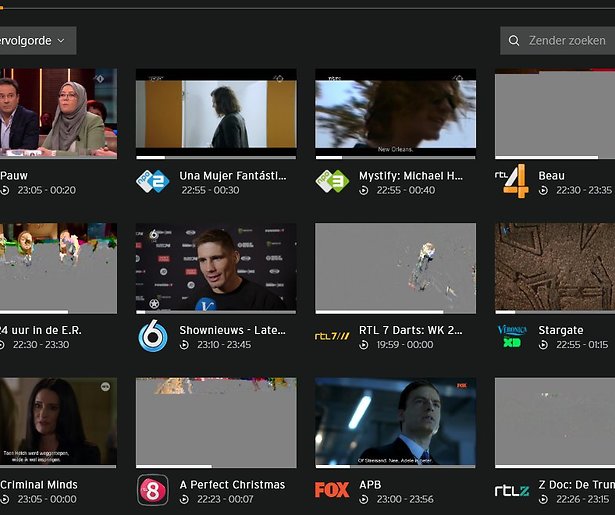The image size is (615, 515).
Task: Click the replay icon for Stargate 22:55 - 01:15
Action: (x=543, y=345)
